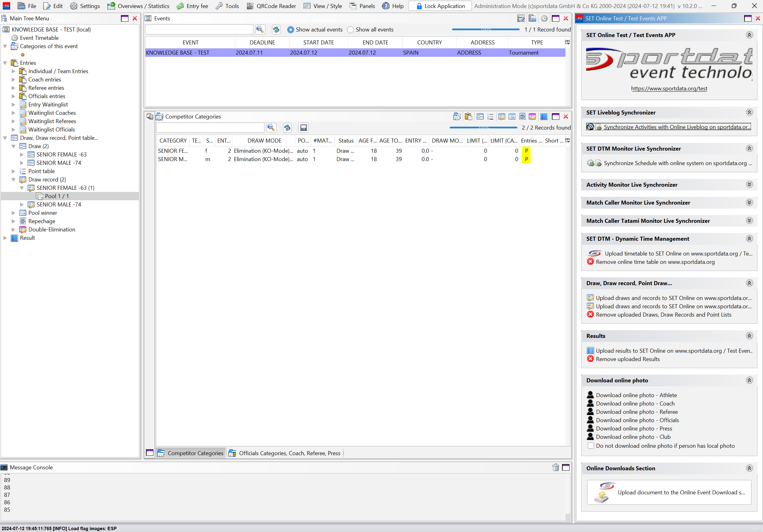The image size is (763, 532).
Task: Click the search magnifier icon in Events panel
Action: coord(260,30)
